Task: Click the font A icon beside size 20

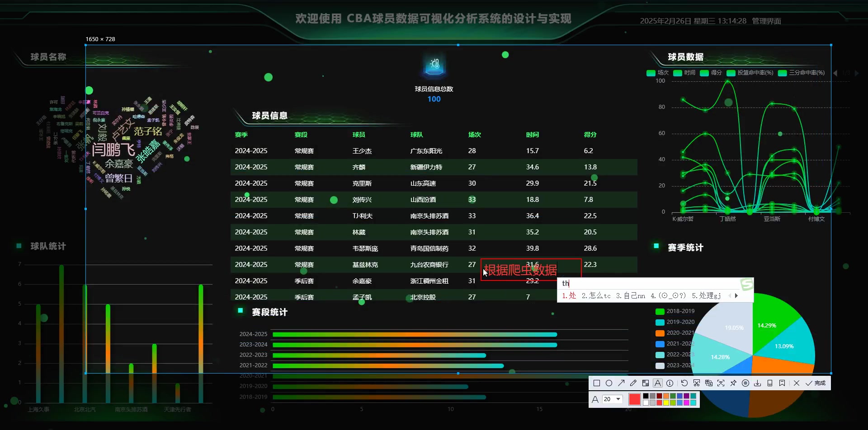Action: coord(595,399)
